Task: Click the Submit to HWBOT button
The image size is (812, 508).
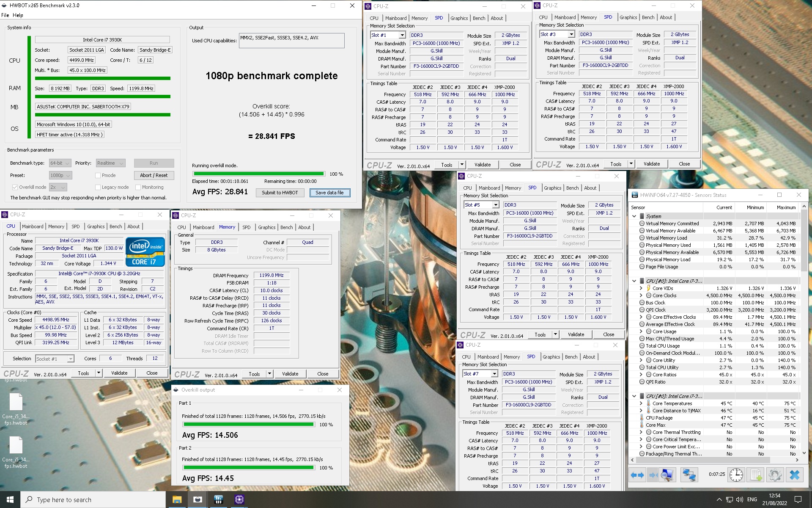Action: (x=280, y=193)
